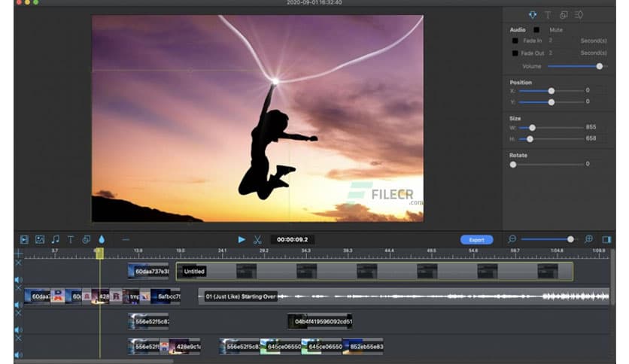Add a new track with the plus icon
629x364 pixels.
tap(19, 253)
